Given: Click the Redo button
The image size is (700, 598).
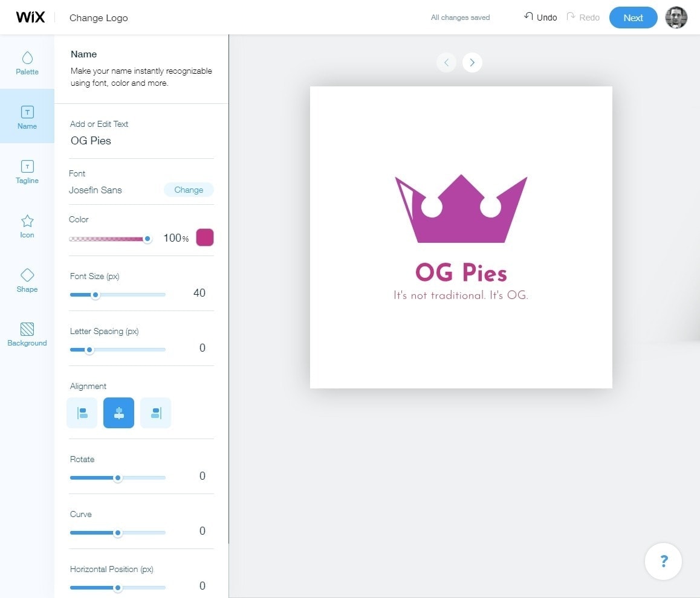Looking at the screenshot, I should coord(583,18).
